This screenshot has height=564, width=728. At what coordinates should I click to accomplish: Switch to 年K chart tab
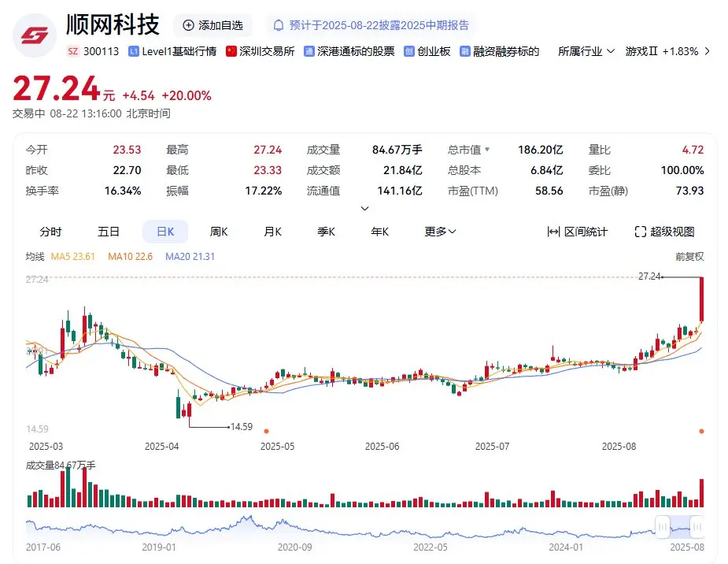pos(380,232)
